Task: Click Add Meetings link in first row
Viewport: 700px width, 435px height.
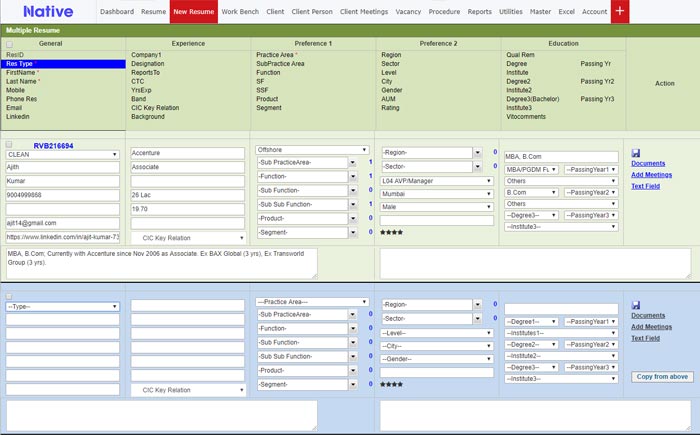Action: point(651,175)
